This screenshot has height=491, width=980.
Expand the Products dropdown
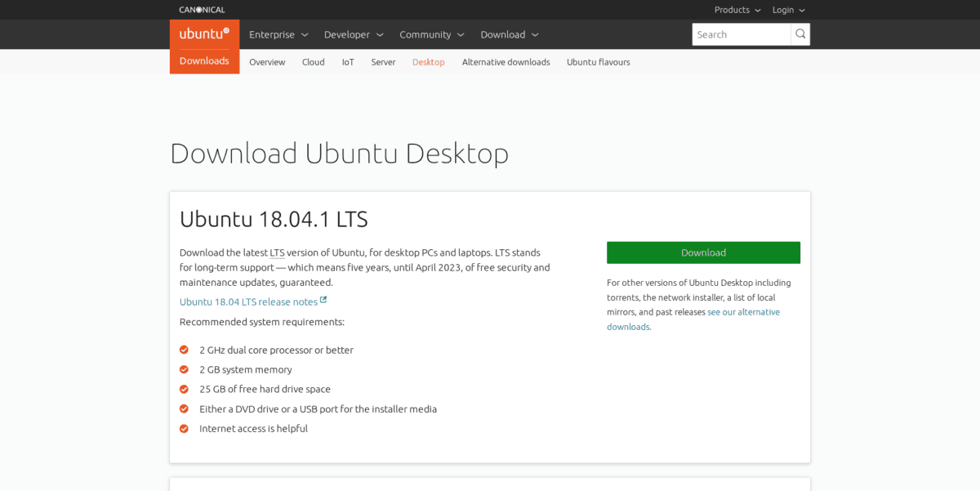(x=736, y=9)
